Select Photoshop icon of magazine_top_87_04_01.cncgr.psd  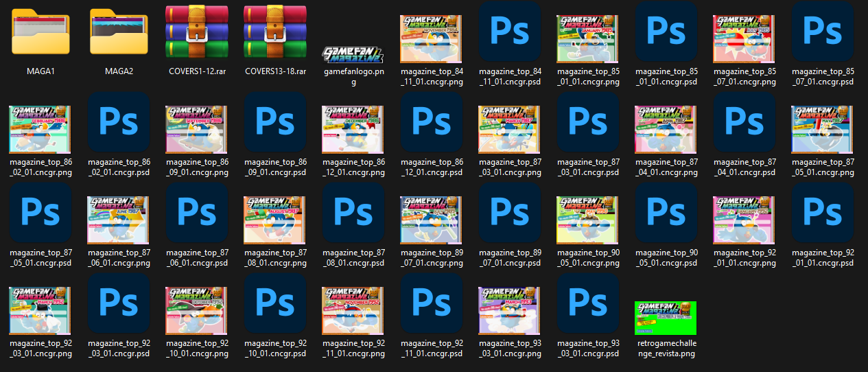pyautogui.click(x=744, y=122)
